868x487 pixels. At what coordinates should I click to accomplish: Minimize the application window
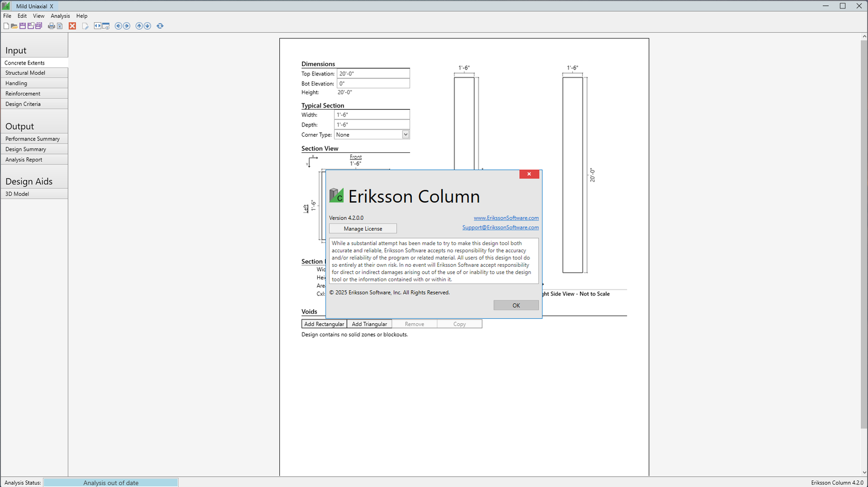coord(826,6)
